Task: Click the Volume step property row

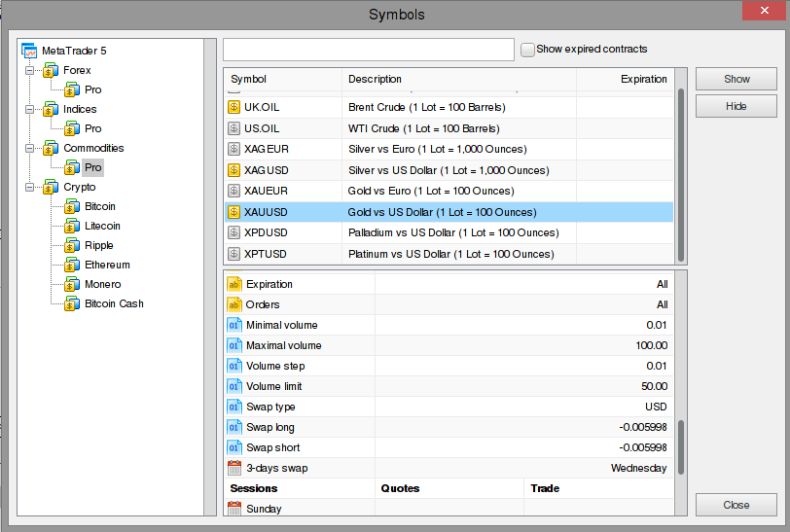Action: [x=449, y=366]
